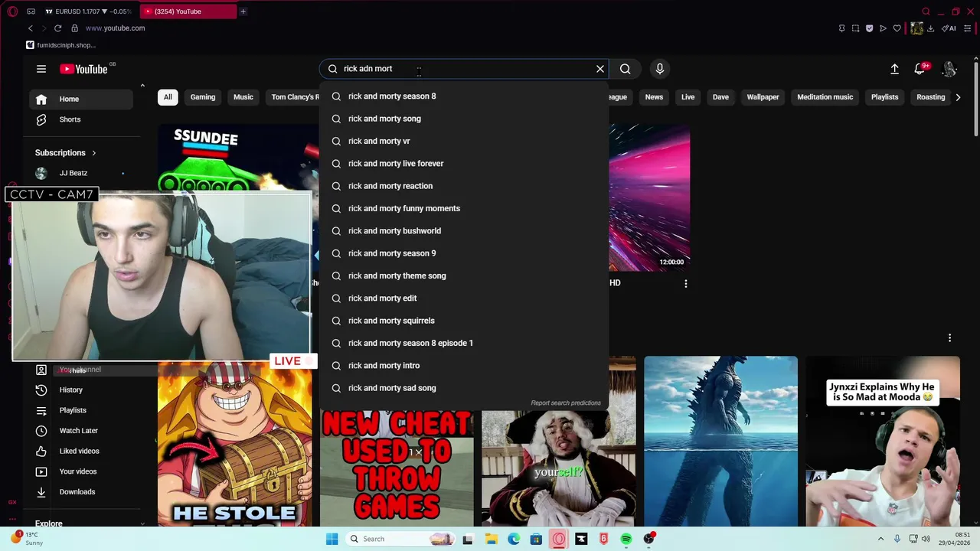Viewport: 980px width, 551px height.
Task: Click in the search field text
Action: click(x=464, y=69)
